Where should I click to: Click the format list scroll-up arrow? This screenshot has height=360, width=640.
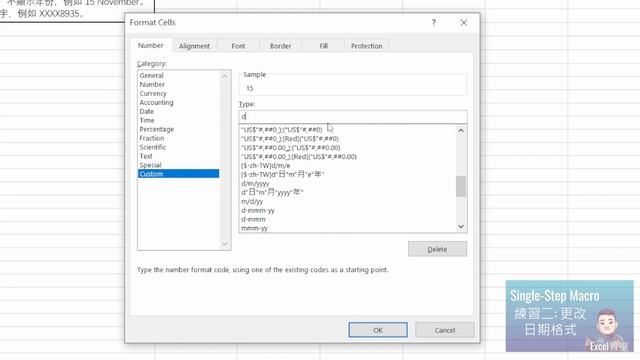pos(461,131)
